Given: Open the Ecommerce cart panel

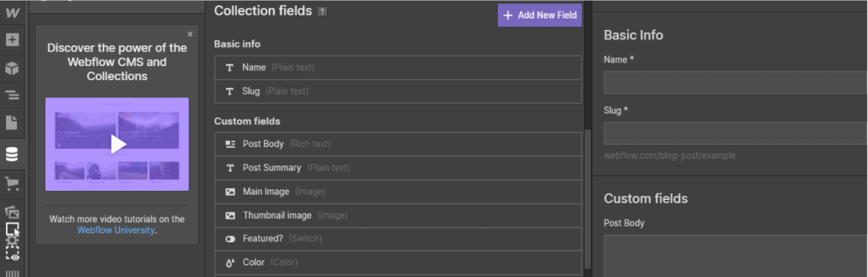Looking at the screenshot, I should [x=12, y=183].
